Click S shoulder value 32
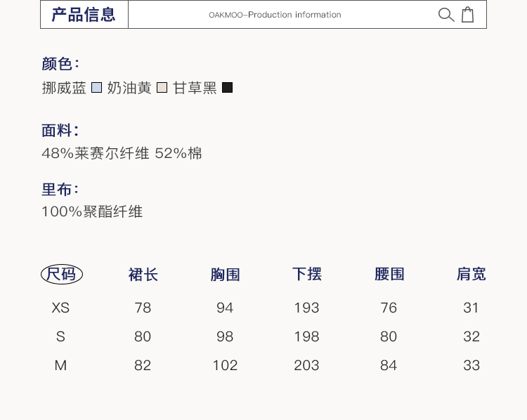The image size is (527, 420). (471, 336)
